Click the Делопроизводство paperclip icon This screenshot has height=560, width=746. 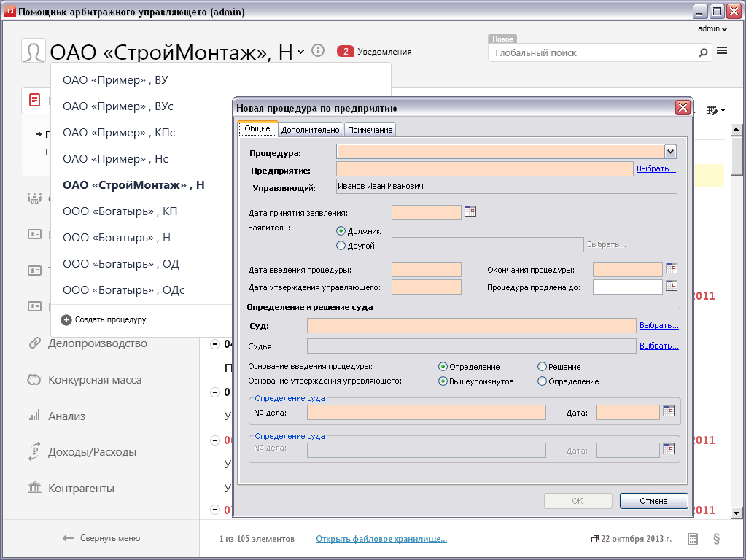(34, 343)
